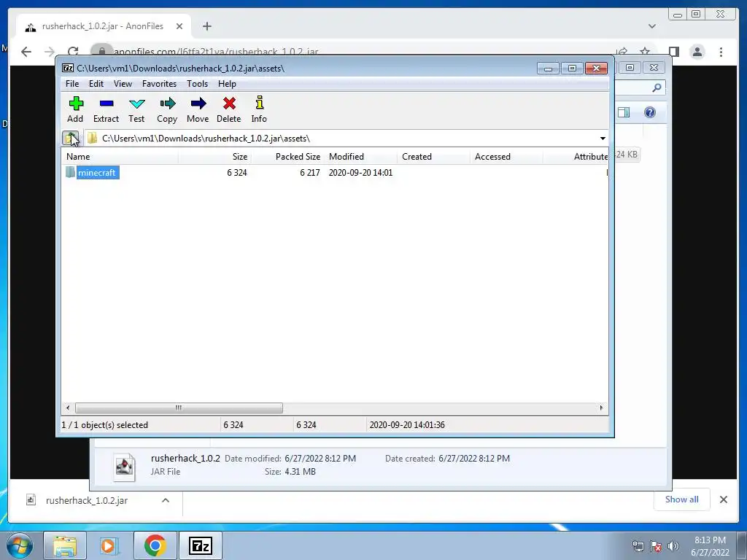Click the horizontal scrollbar thumb in 7-Zip

coord(179,408)
